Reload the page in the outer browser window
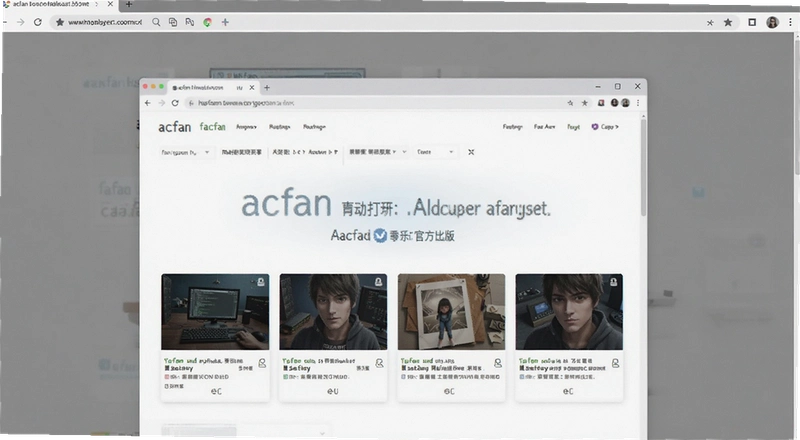The width and height of the screenshot is (800, 440). pos(38,22)
